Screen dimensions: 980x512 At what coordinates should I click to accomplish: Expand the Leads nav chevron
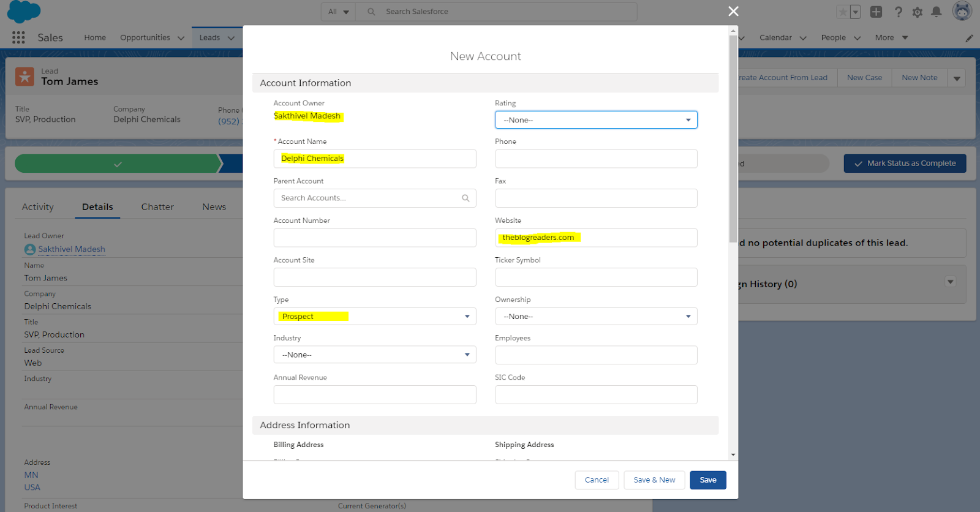tap(231, 38)
